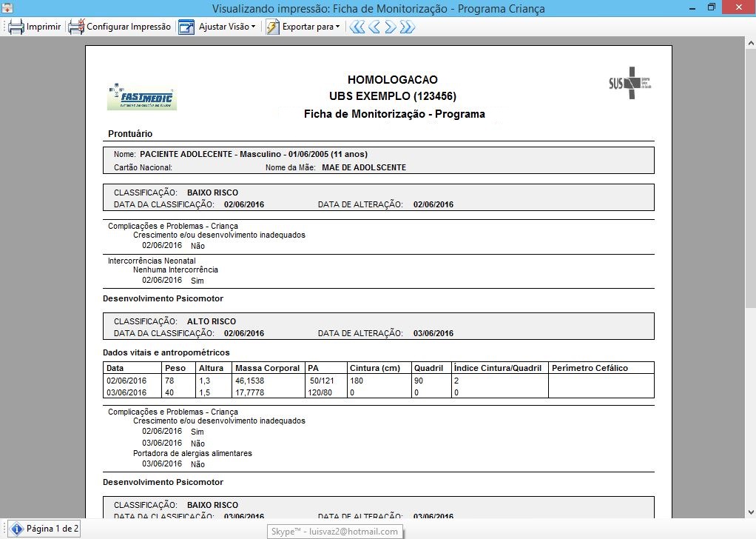756x539 pixels.
Task: Click Dados vitais e antropométricos heading
Action: (166, 352)
